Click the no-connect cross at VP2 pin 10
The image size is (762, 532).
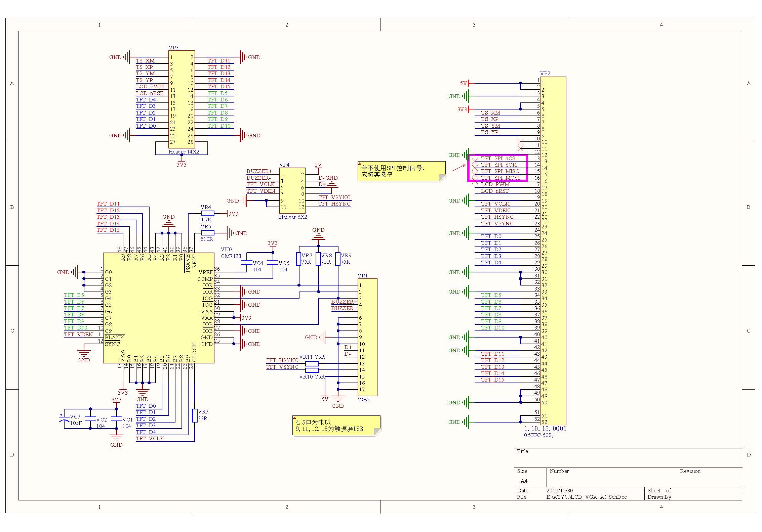point(521,142)
